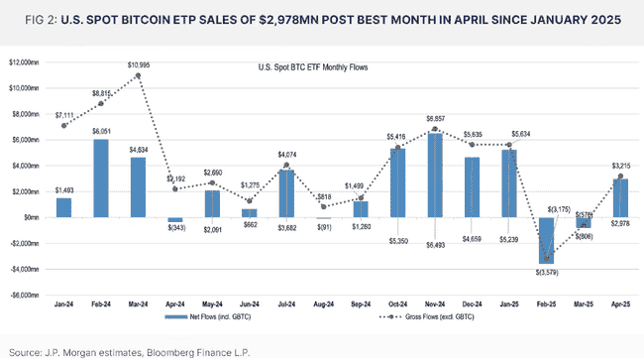The height and width of the screenshot is (358, 644).
Task: Select the Oct-24 bar in the chart
Action: coord(397,182)
